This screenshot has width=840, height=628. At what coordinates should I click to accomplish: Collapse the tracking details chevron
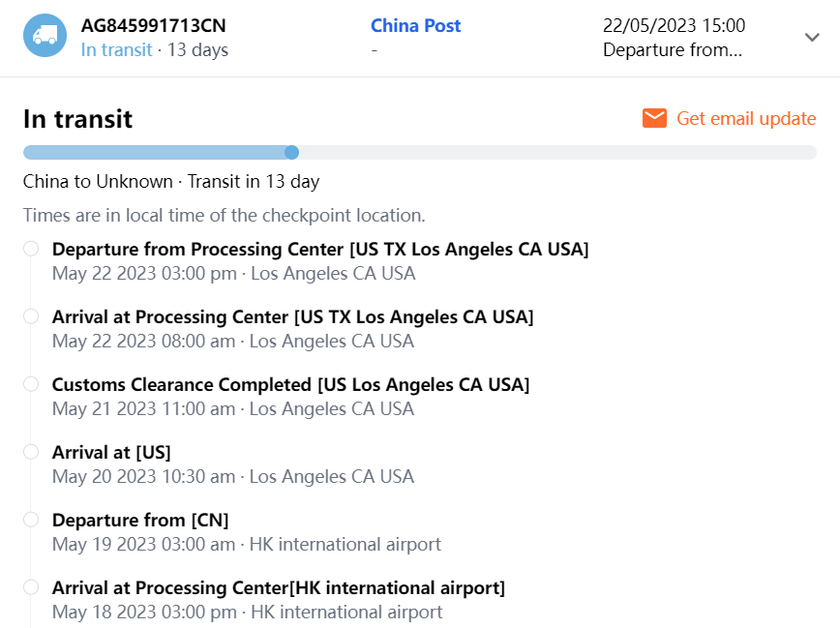[812, 37]
